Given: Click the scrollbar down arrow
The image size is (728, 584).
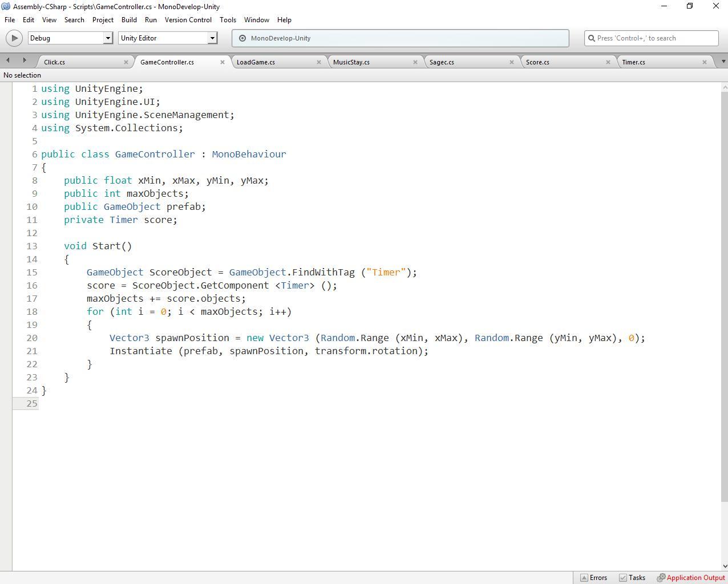Looking at the screenshot, I should point(725,566).
